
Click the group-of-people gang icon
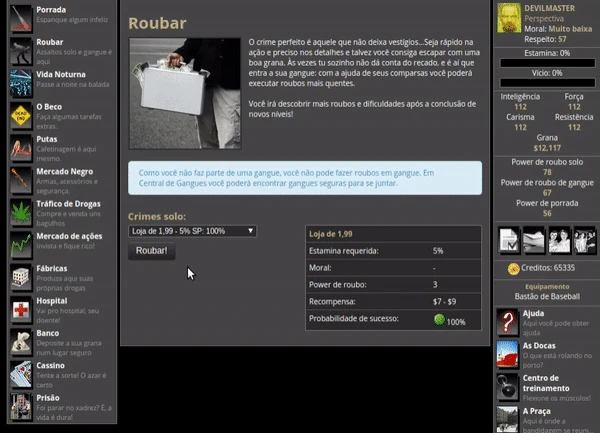click(584, 240)
